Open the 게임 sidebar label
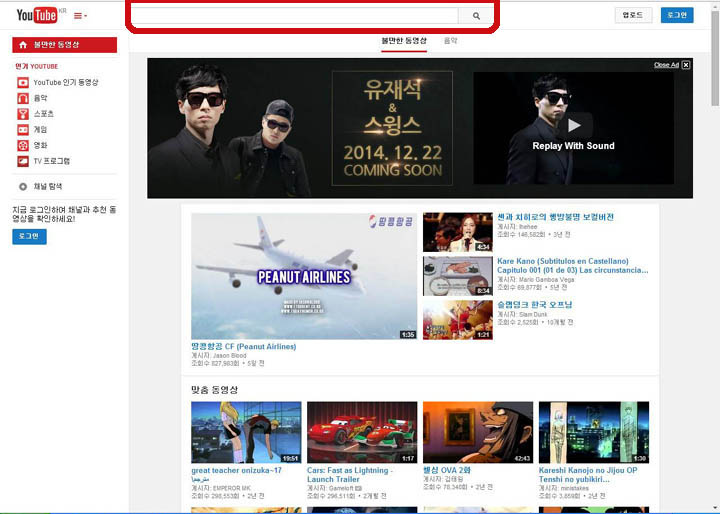This screenshot has height=514, width=720. click(x=40, y=130)
